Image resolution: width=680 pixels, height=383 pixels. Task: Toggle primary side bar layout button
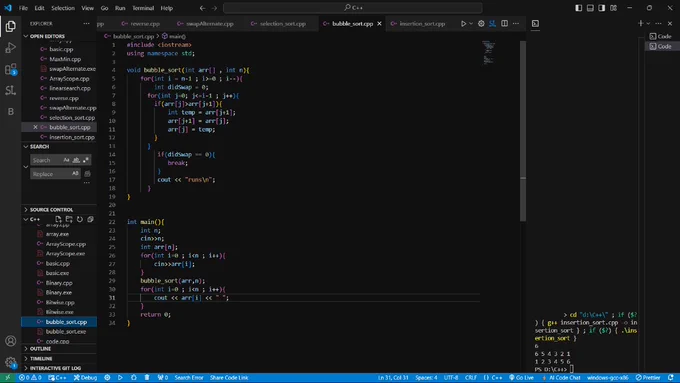(x=579, y=8)
